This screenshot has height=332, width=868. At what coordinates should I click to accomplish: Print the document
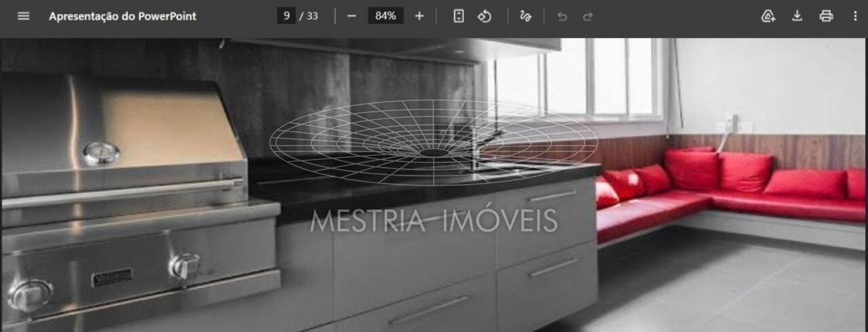[826, 16]
